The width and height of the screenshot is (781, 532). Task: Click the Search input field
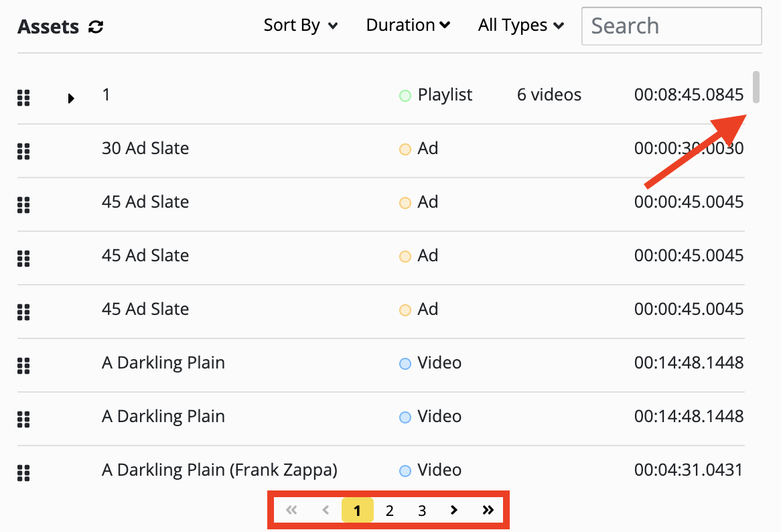pos(671,26)
